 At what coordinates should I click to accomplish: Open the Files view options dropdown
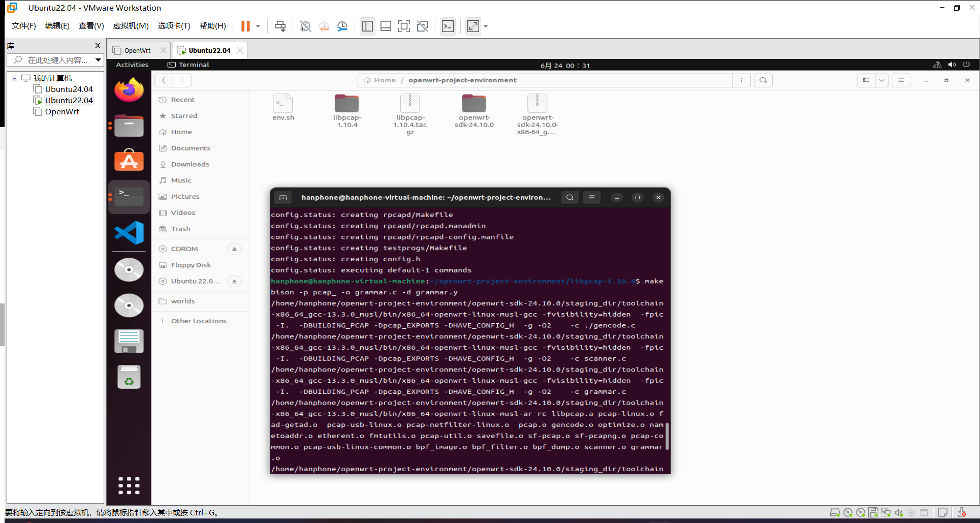(x=882, y=80)
